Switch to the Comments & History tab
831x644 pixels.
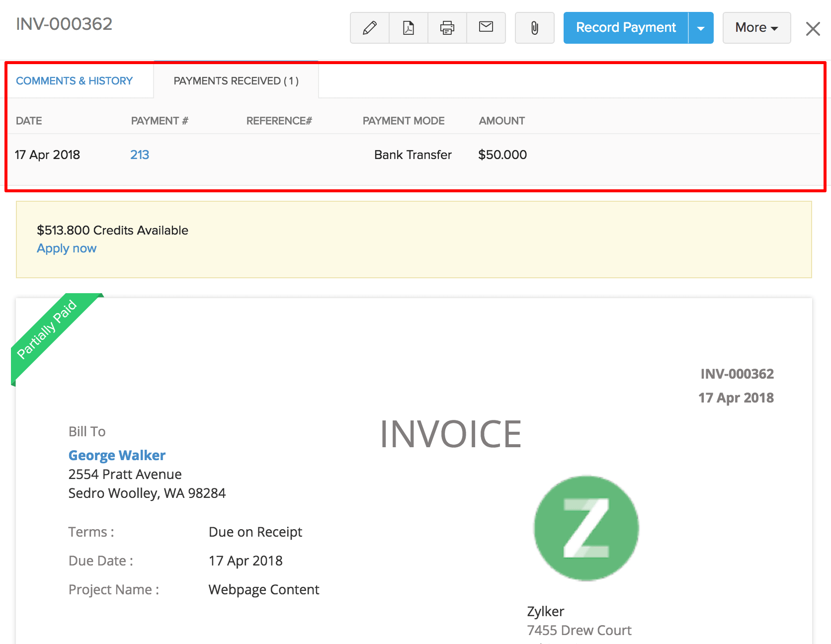pyautogui.click(x=74, y=80)
